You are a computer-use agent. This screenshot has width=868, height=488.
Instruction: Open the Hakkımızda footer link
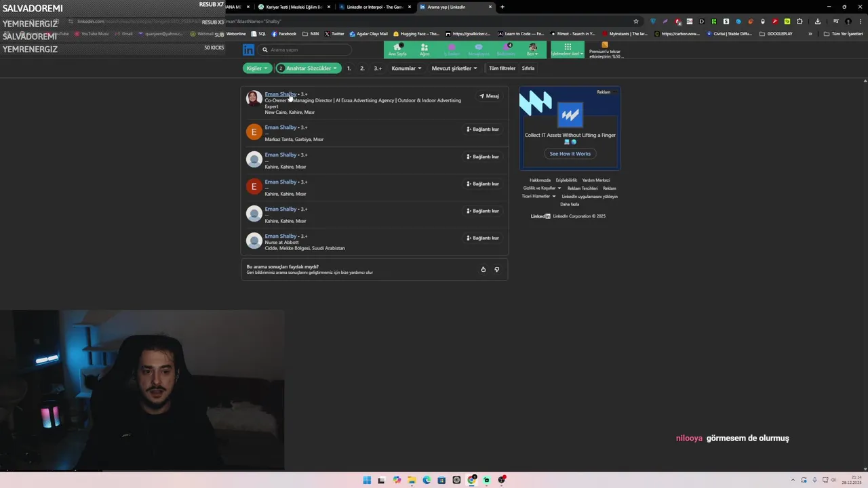540,180
